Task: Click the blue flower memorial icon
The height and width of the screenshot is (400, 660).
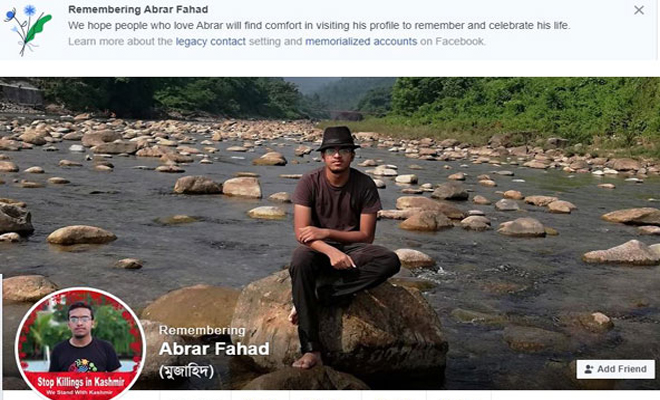Action: click(x=28, y=29)
